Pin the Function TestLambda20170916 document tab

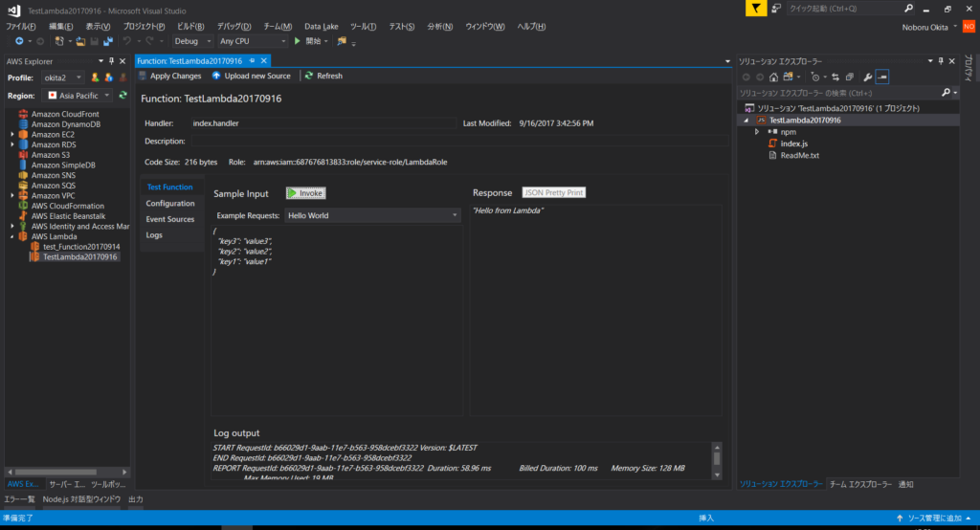(252, 60)
